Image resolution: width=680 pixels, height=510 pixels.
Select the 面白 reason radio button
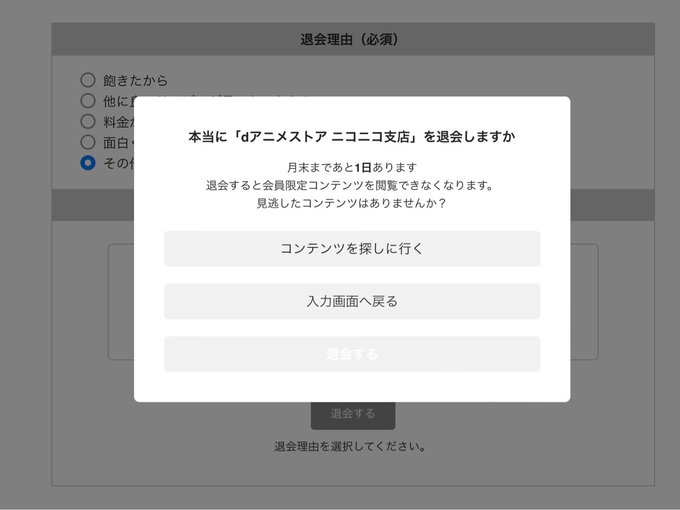pyautogui.click(x=88, y=142)
